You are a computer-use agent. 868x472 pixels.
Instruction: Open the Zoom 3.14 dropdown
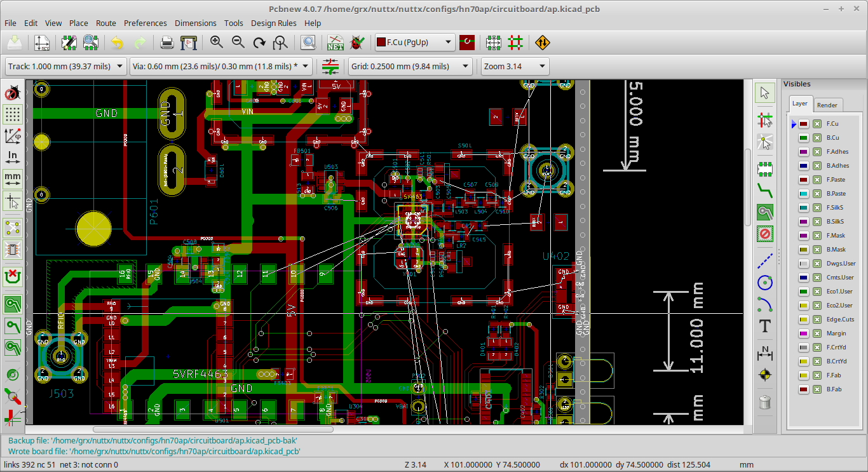(x=515, y=66)
